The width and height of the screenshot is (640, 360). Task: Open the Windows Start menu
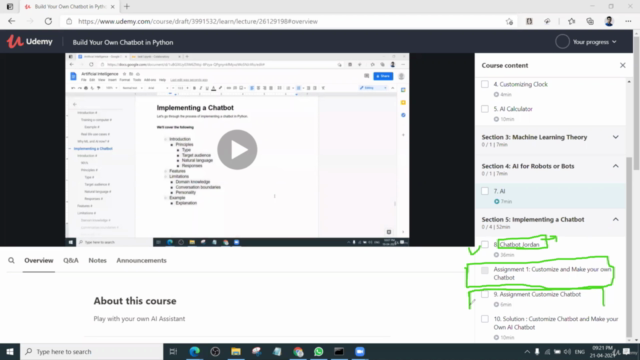click(10, 351)
